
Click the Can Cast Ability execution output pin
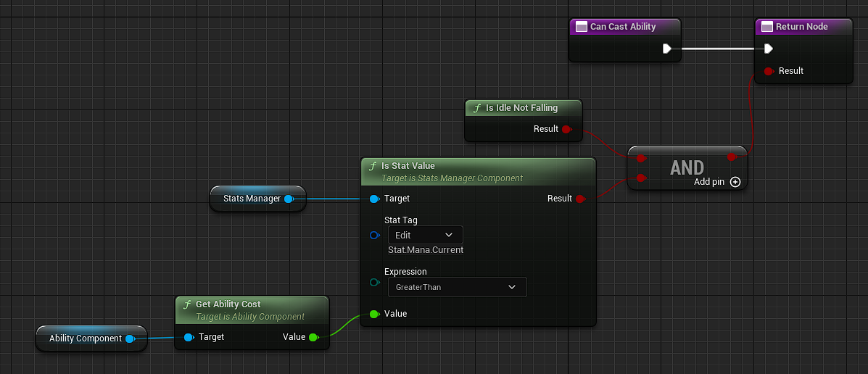(x=666, y=49)
